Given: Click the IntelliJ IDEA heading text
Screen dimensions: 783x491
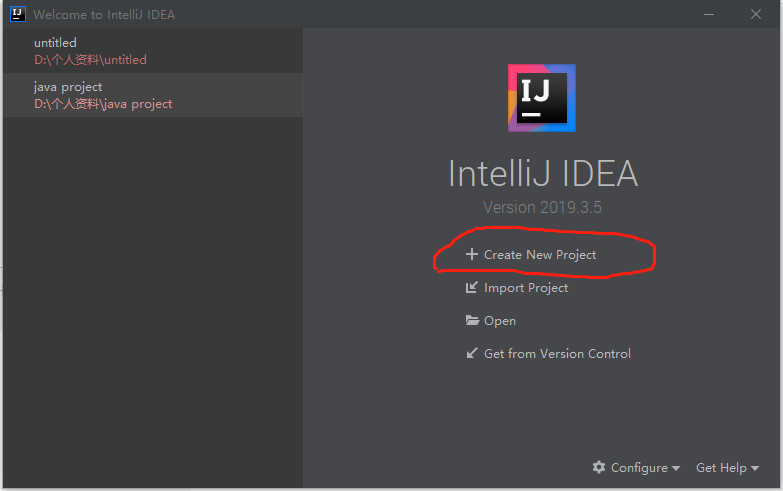Looking at the screenshot, I should coord(543,173).
